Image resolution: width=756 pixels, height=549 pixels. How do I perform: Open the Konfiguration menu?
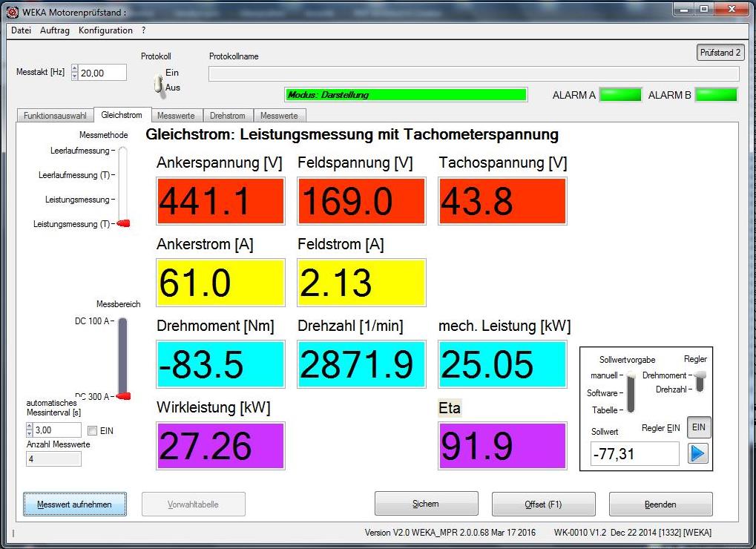pos(105,30)
